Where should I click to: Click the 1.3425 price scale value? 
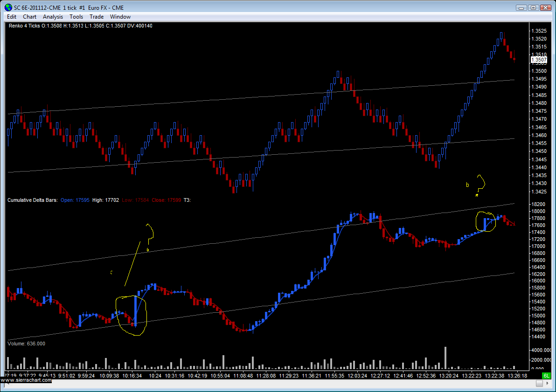(x=539, y=192)
